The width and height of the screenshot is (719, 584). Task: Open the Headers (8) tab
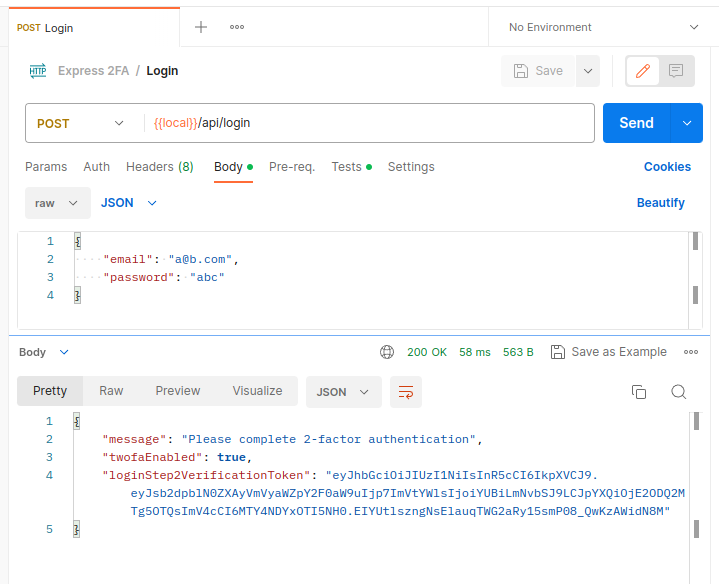tap(160, 167)
